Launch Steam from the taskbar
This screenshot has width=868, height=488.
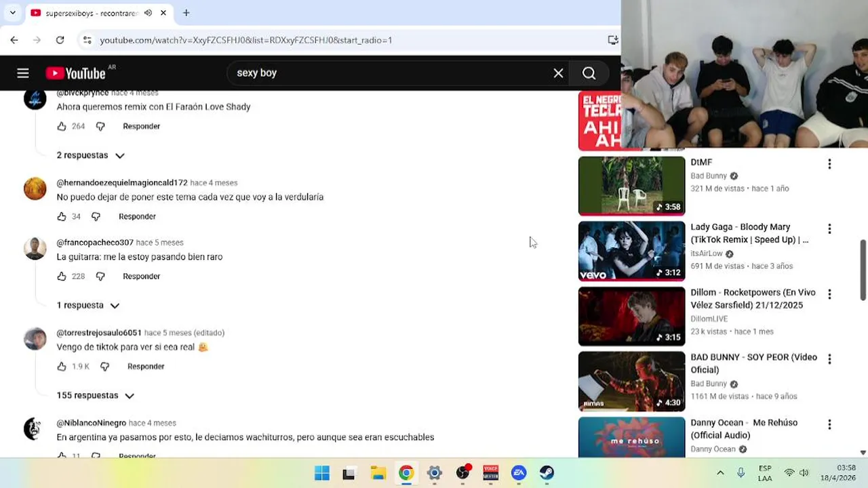[x=547, y=473]
